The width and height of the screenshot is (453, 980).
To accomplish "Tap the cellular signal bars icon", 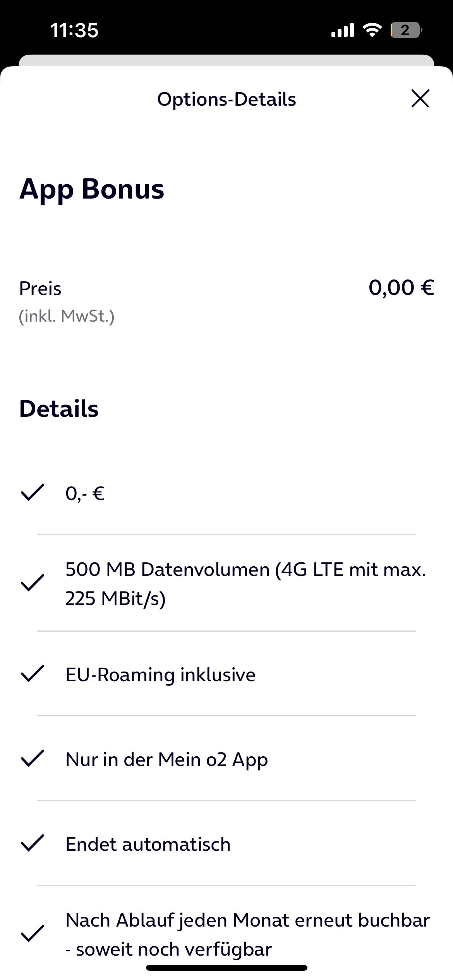I will coord(343,30).
